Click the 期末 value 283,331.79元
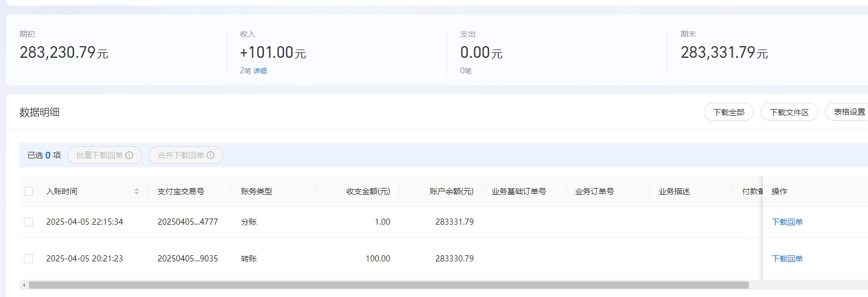The width and height of the screenshot is (868, 297). click(724, 53)
